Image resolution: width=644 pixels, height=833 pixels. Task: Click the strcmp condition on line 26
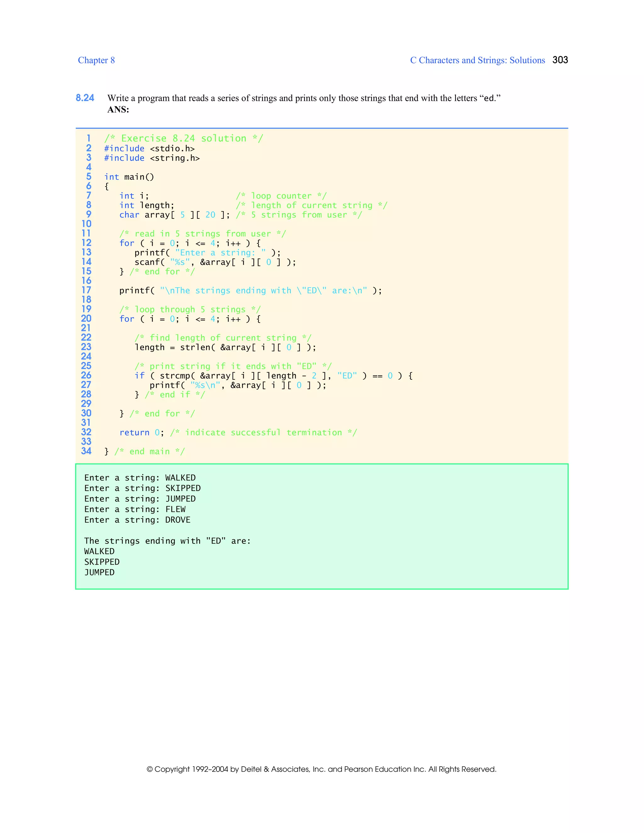point(273,376)
